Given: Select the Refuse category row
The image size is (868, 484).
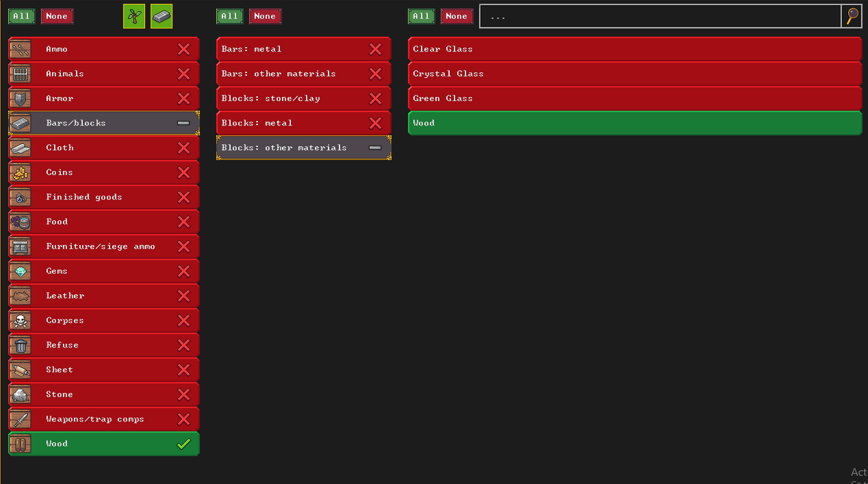Looking at the screenshot, I should click(x=104, y=345).
